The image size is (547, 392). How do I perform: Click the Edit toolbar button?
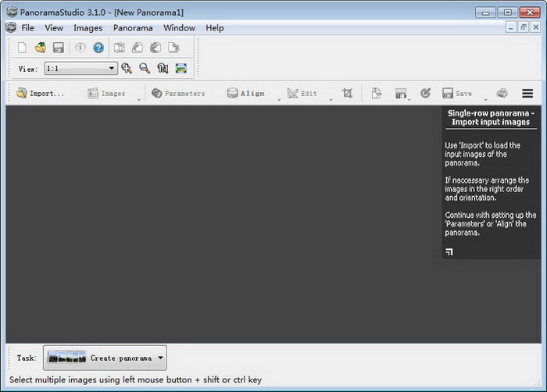pos(302,93)
